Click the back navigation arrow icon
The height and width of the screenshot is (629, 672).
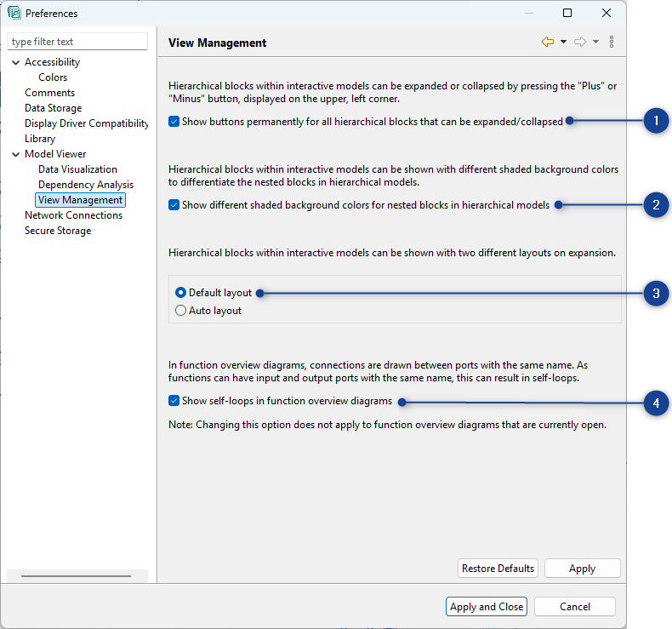[x=547, y=42]
